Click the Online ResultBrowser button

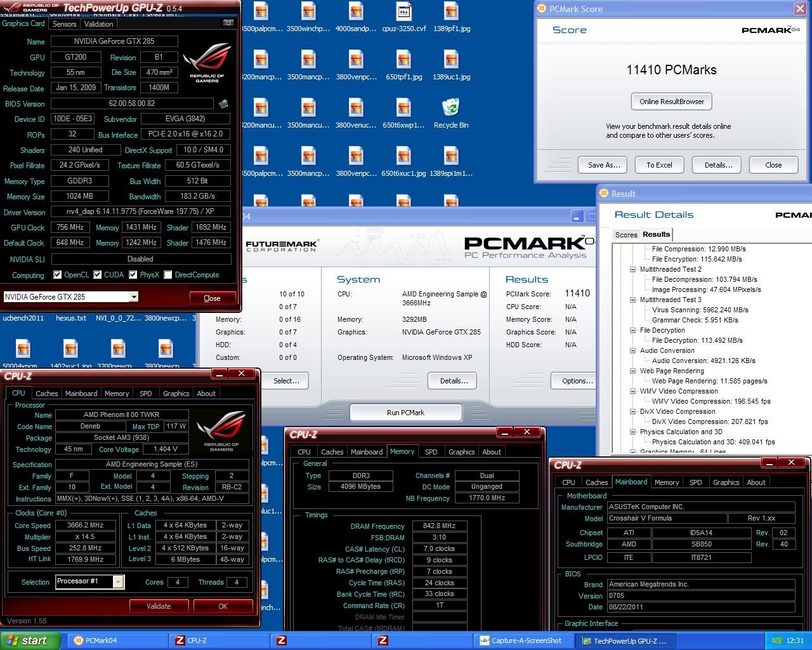[672, 102]
